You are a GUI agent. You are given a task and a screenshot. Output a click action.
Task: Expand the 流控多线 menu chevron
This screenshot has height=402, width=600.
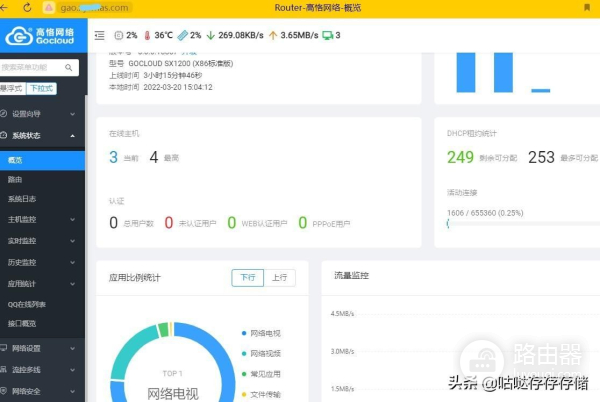pos(73,370)
